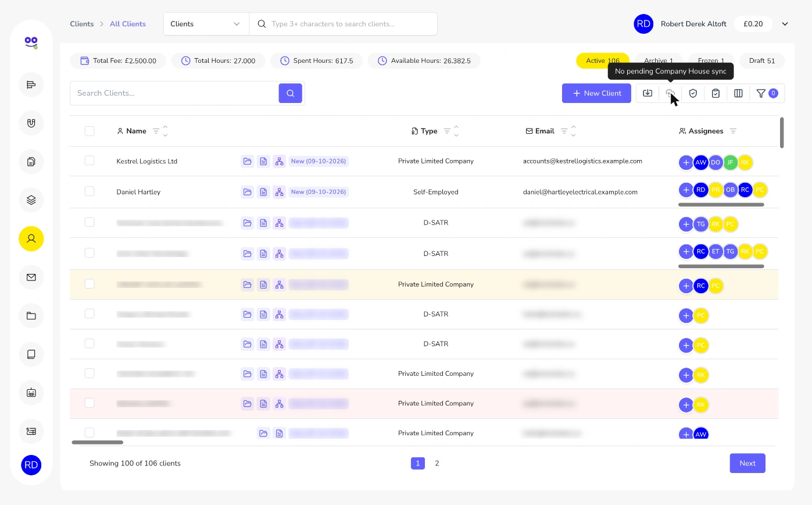The height and width of the screenshot is (505, 812).
Task: Open the All Clients breadcrumb link
Action: 128,24
